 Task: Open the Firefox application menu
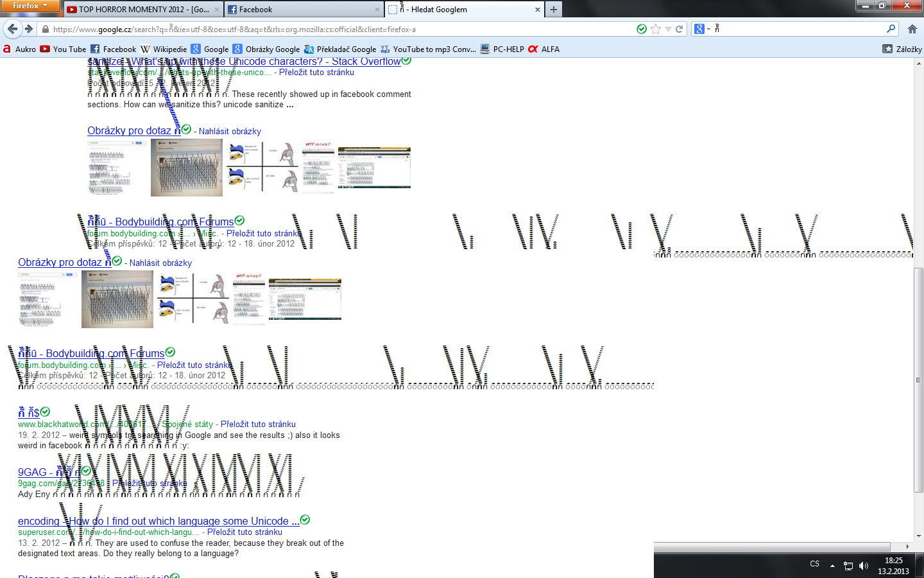[x=30, y=6]
